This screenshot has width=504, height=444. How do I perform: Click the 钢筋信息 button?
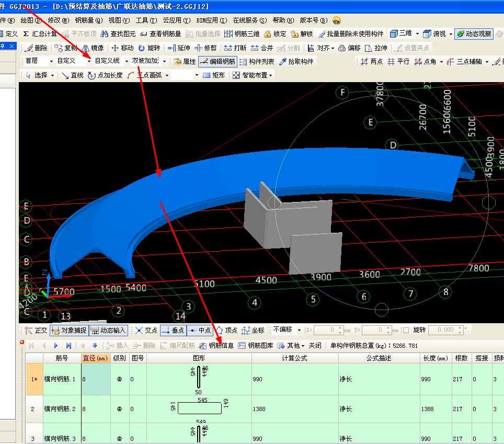(x=216, y=346)
